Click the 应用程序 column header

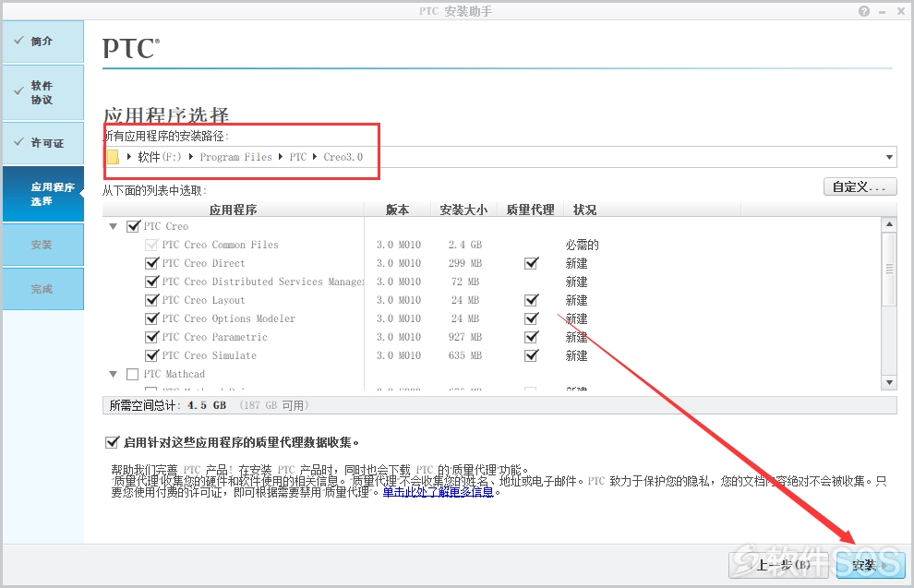[x=234, y=210]
